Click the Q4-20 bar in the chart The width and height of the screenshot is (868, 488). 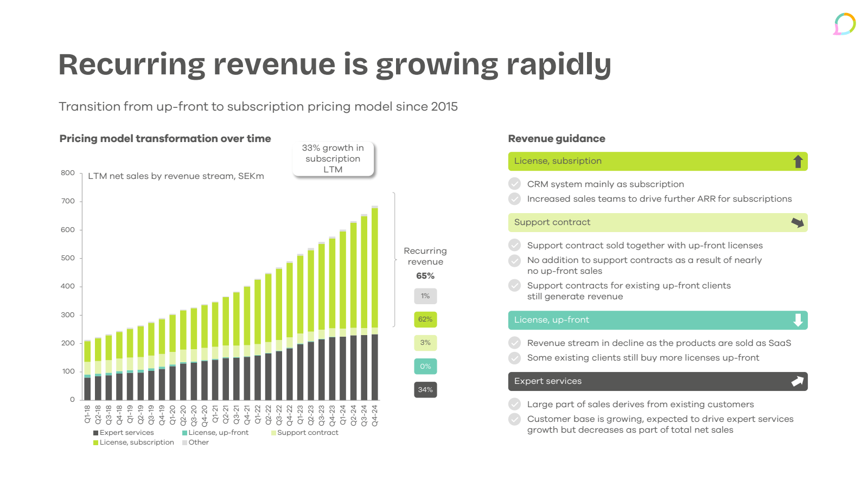205,352
